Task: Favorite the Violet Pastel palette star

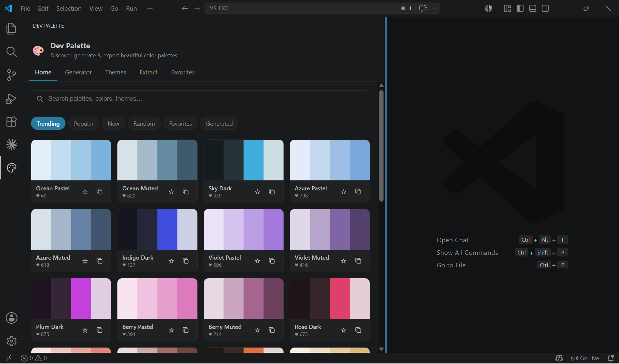Action: pos(257,261)
